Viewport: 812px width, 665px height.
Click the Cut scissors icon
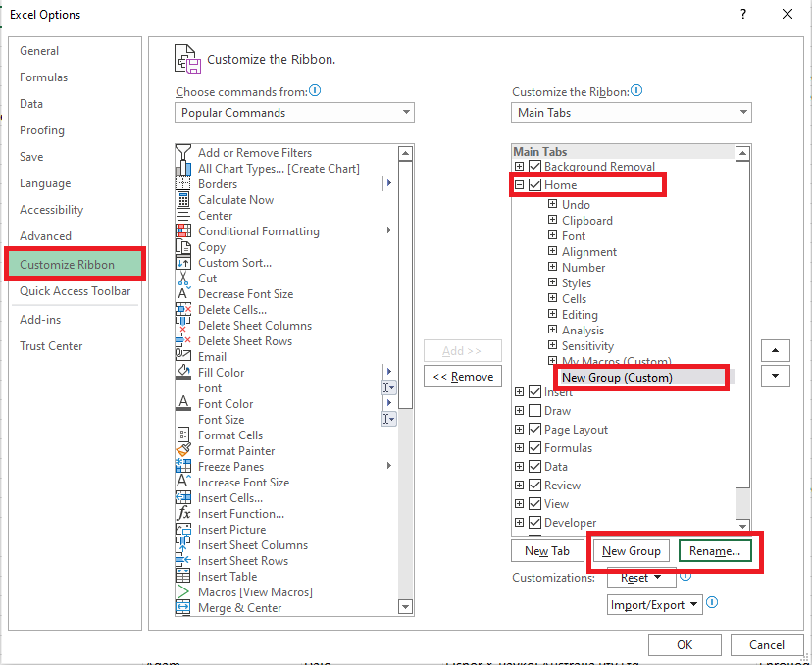(x=183, y=279)
